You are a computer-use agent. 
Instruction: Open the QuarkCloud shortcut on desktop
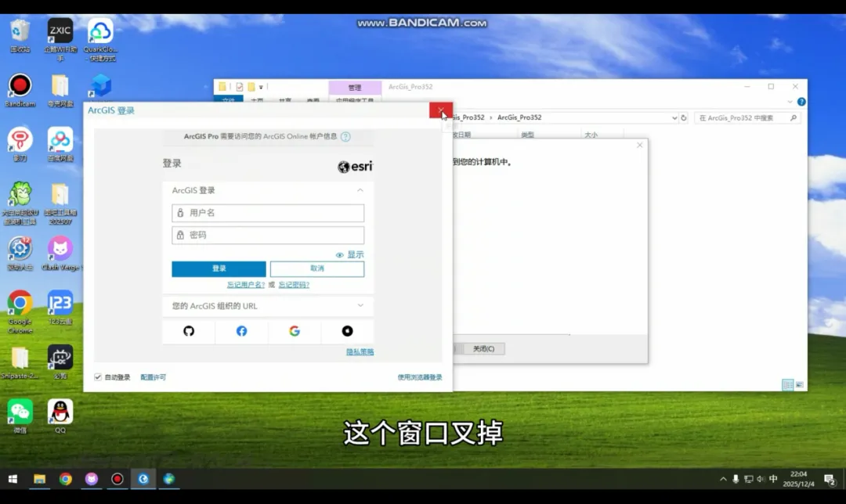tap(100, 39)
